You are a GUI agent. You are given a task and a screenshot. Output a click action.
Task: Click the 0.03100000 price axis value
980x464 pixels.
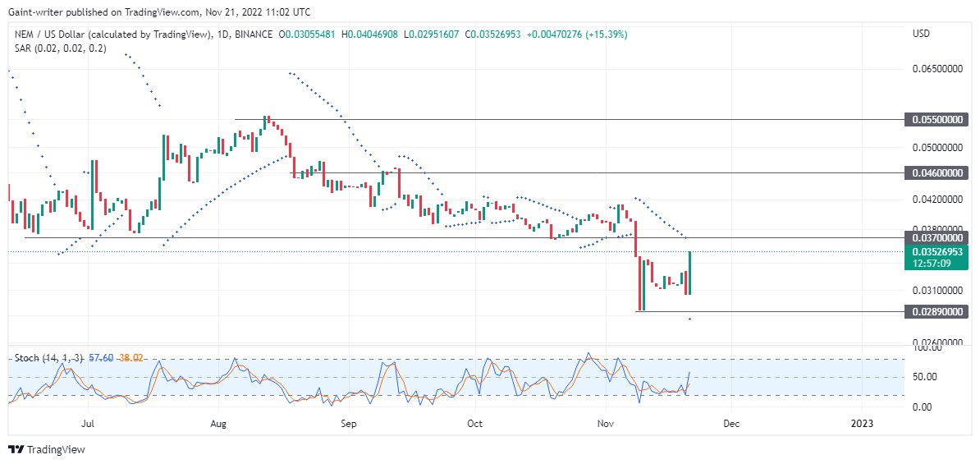937,290
